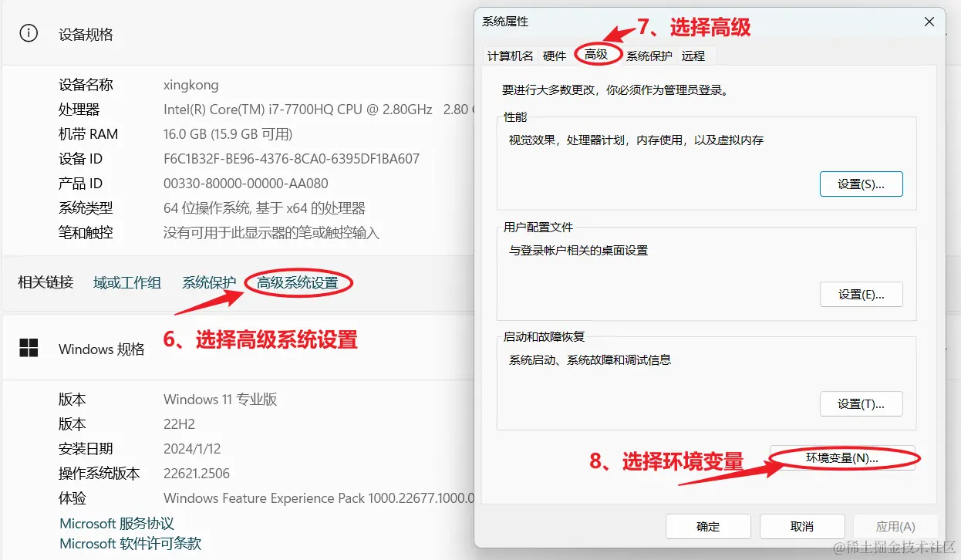Switch to the 计算机名 tab
This screenshot has width=961, height=560.
tap(510, 56)
